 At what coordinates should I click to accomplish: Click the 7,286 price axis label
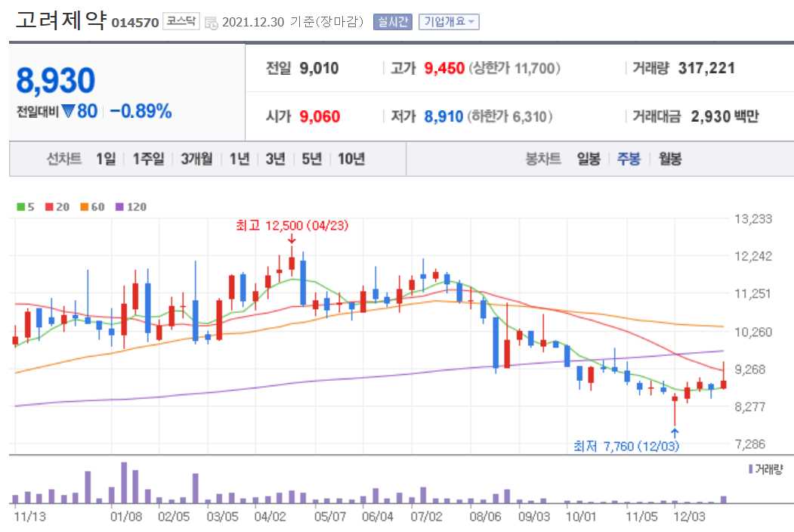[750, 444]
